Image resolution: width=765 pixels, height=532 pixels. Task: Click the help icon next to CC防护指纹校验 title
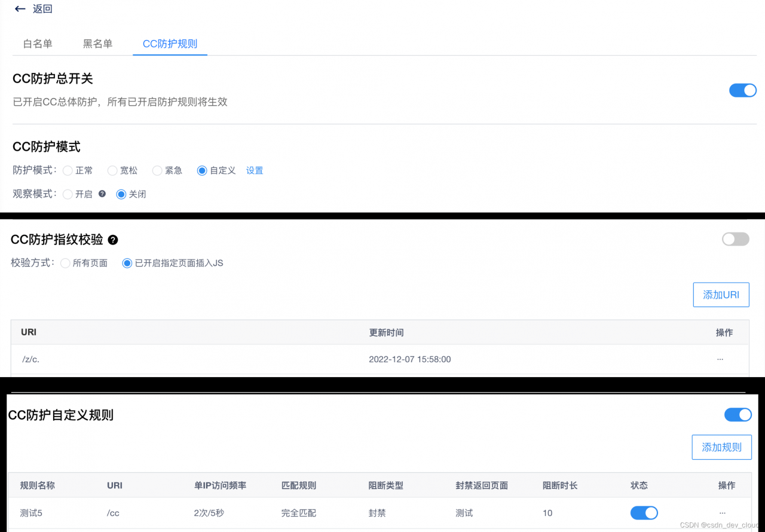pos(113,240)
